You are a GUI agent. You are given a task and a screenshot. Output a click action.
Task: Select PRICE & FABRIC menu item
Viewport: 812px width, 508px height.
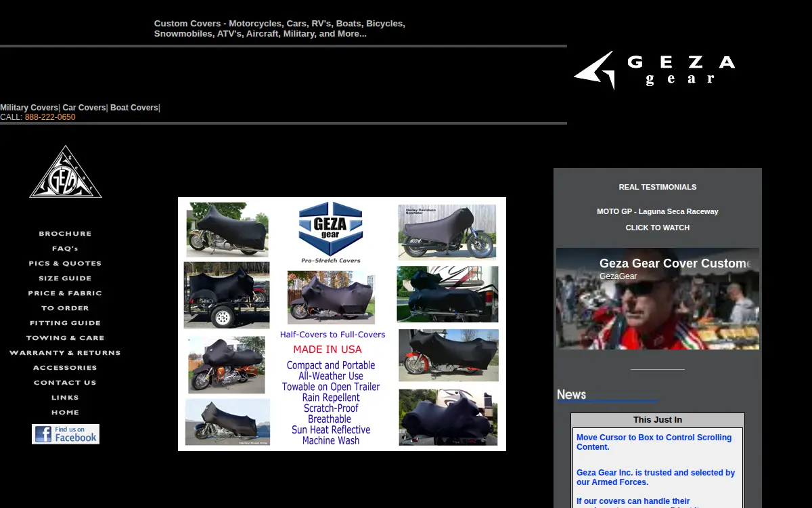tap(65, 293)
